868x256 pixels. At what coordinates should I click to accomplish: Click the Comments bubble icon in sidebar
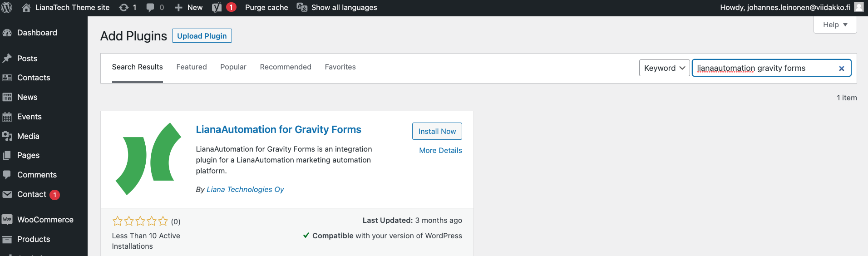pos(7,175)
